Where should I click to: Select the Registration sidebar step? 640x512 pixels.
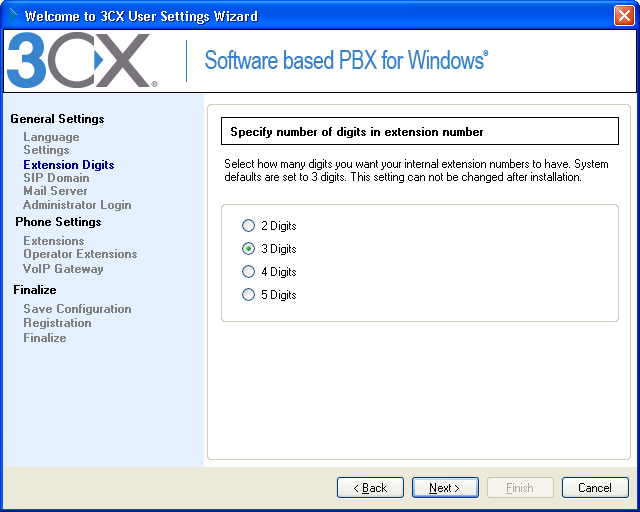(57, 323)
